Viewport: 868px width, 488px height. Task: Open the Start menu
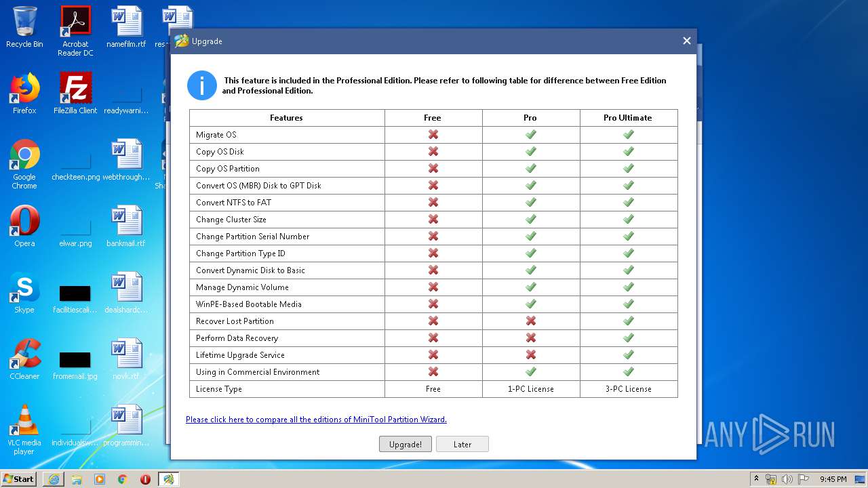[x=18, y=479]
